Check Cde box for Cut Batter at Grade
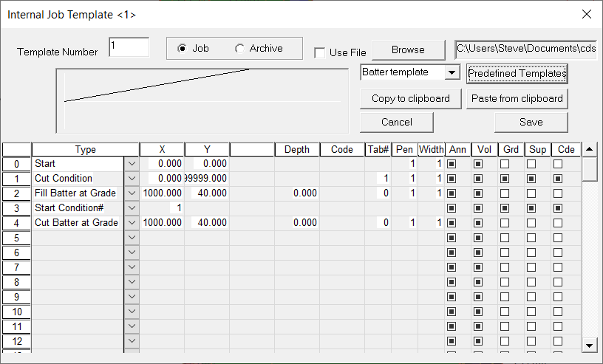This screenshot has width=603, height=364. point(558,222)
